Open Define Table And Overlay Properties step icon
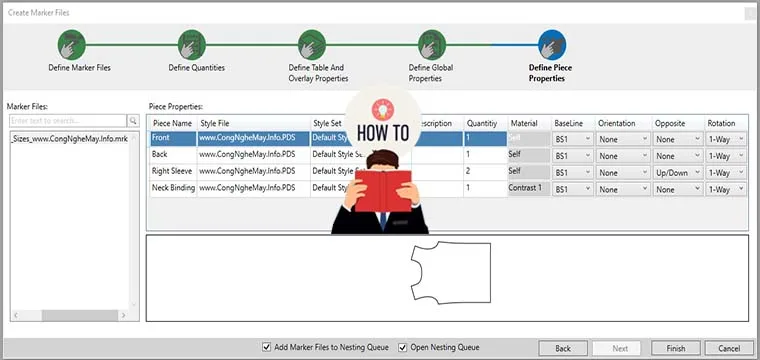The height and width of the screenshot is (360, 760). (312, 45)
